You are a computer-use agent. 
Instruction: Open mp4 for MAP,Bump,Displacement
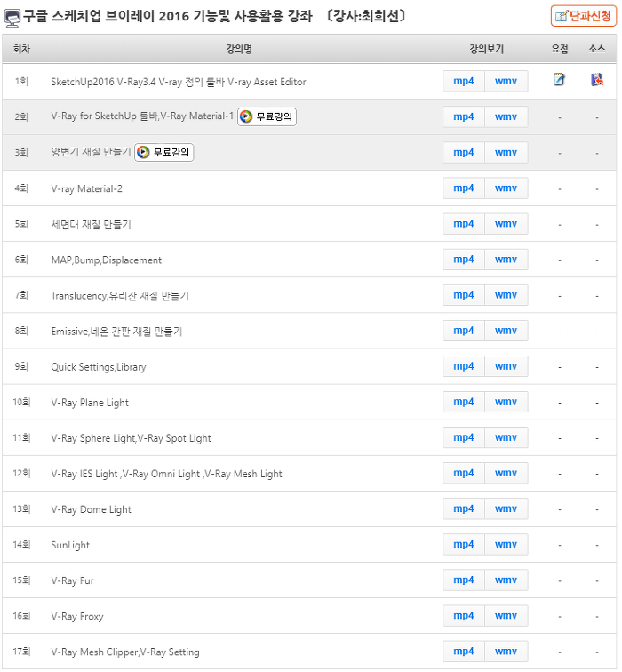click(464, 260)
